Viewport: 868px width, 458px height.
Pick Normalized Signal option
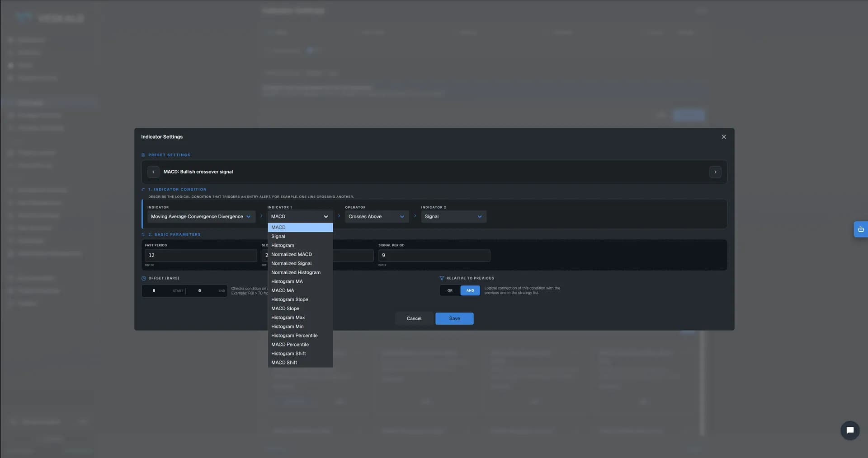(300, 264)
